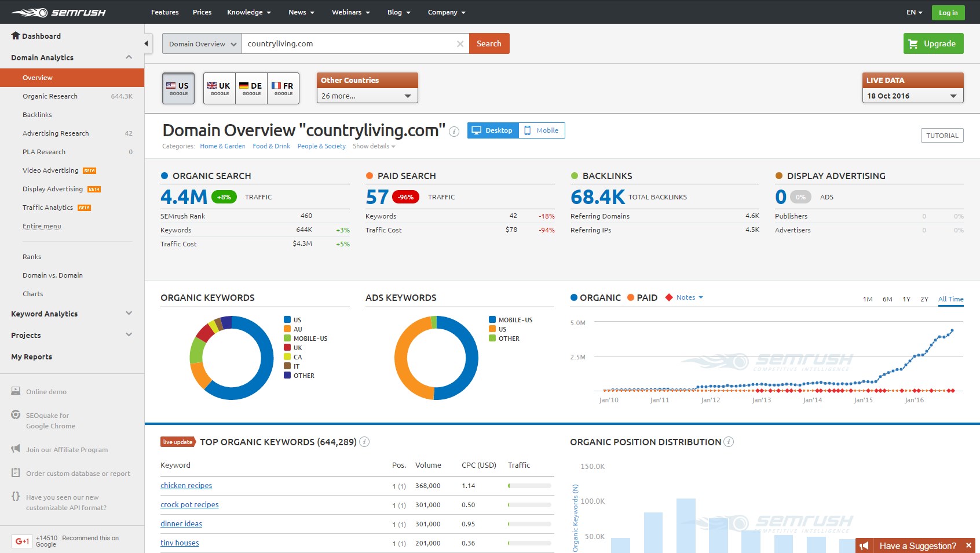The width and height of the screenshot is (980, 553).
Task: Click the Dashboard home icon
Action: point(16,35)
